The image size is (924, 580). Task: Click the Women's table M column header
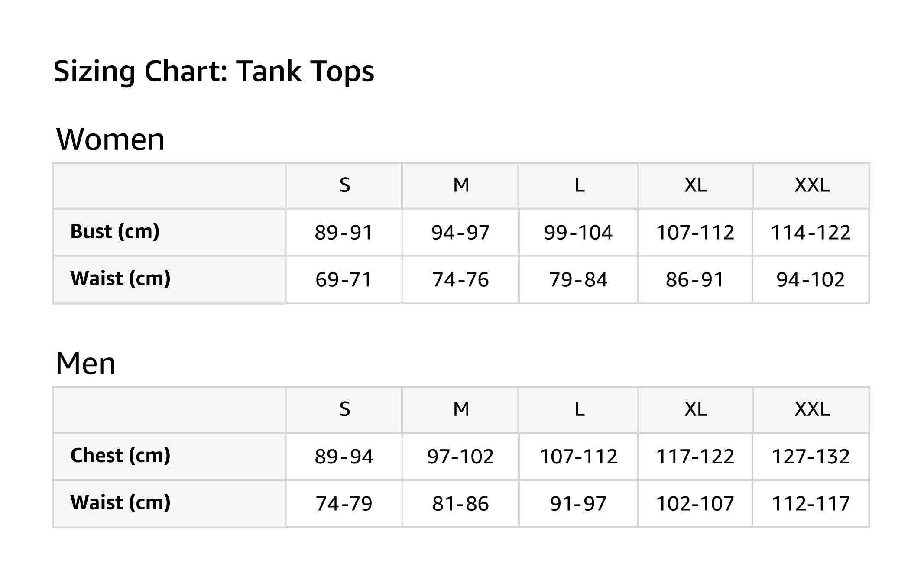pyautogui.click(x=461, y=185)
